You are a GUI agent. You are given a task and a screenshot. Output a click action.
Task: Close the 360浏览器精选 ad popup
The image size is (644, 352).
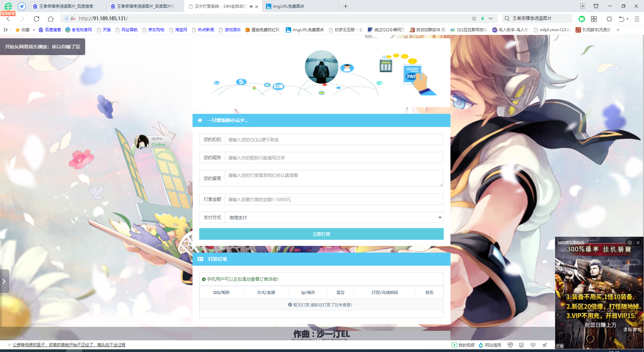[x=638, y=243]
